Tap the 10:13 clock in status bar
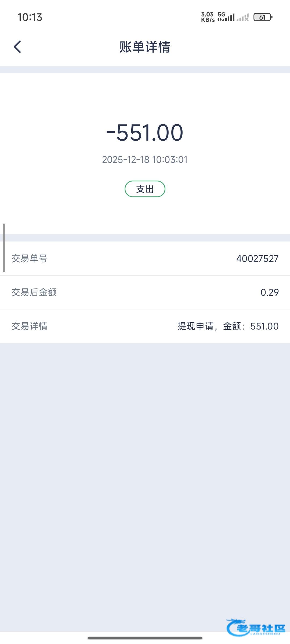290x644 pixels. [x=30, y=17]
